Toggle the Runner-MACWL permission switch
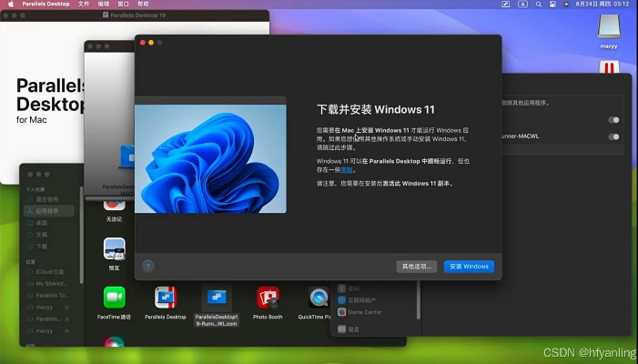This screenshot has width=638, height=364. pyautogui.click(x=614, y=136)
